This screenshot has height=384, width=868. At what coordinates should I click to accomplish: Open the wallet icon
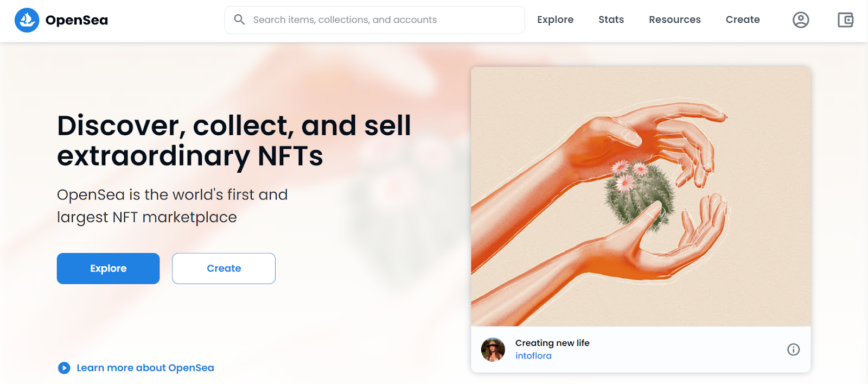click(845, 20)
